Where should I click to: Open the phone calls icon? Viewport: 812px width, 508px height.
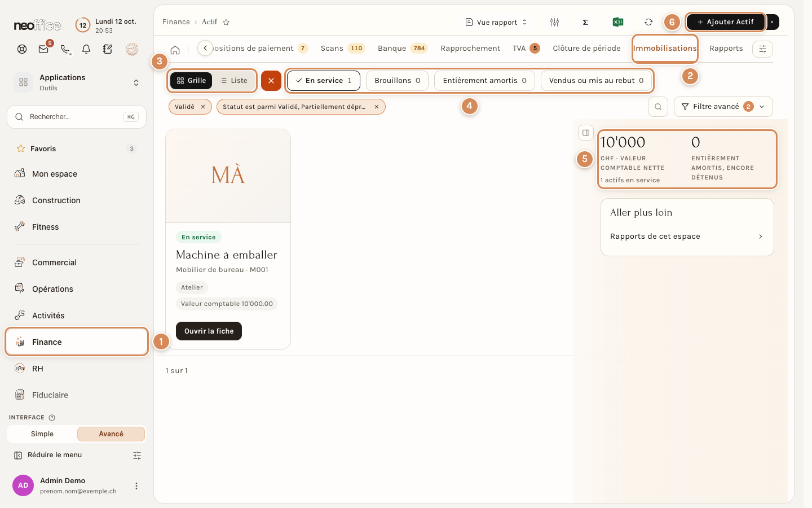65,49
